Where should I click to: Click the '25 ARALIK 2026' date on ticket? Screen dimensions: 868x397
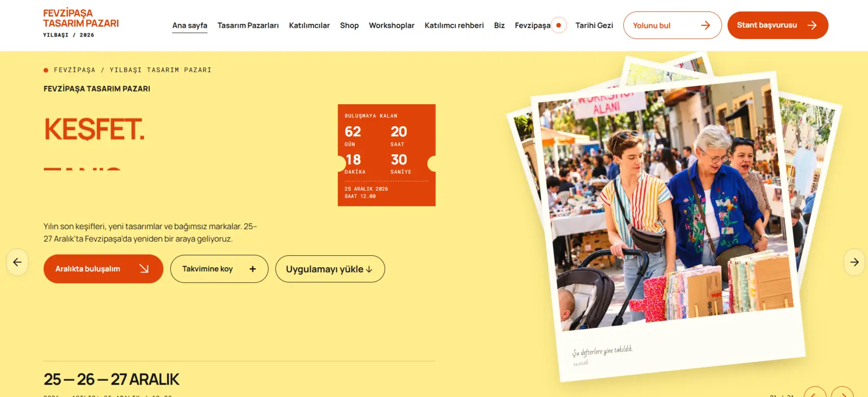click(366, 189)
